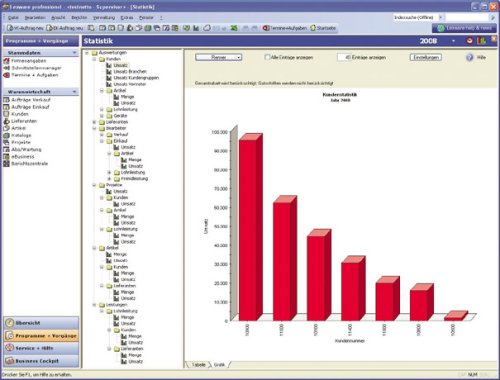This screenshot has height=380, width=500.
Task: Switch to the Tabelle tab
Action: (198, 365)
